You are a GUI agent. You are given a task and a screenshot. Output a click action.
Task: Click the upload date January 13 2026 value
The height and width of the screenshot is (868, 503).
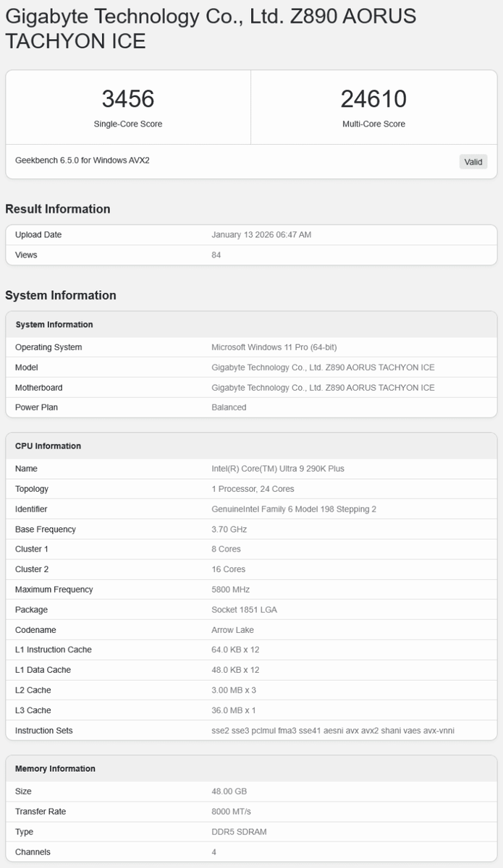pos(261,234)
